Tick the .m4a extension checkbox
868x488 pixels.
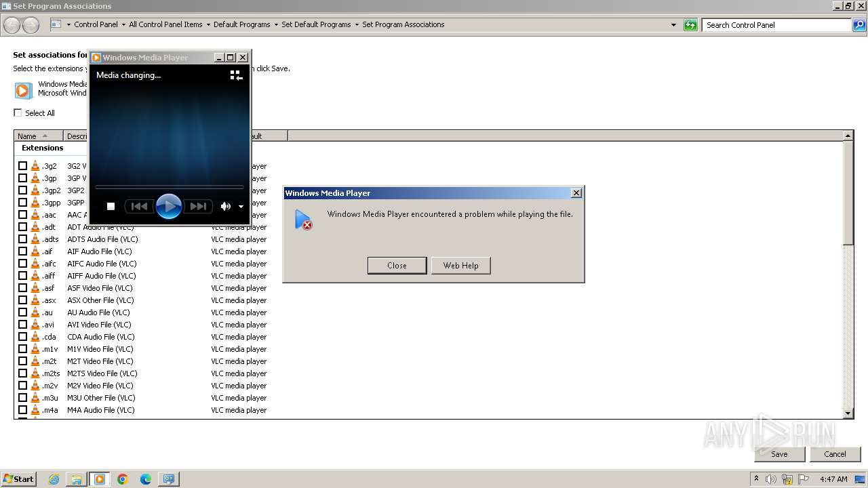click(22, 410)
